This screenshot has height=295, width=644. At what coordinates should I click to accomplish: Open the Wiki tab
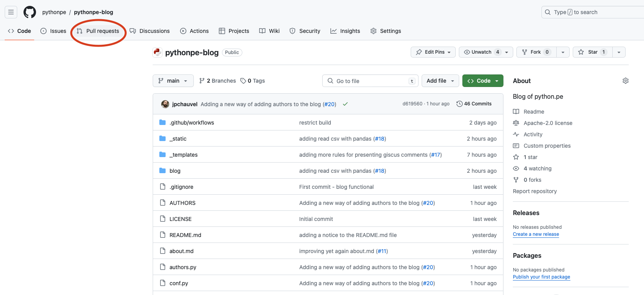[x=269, y=31]
